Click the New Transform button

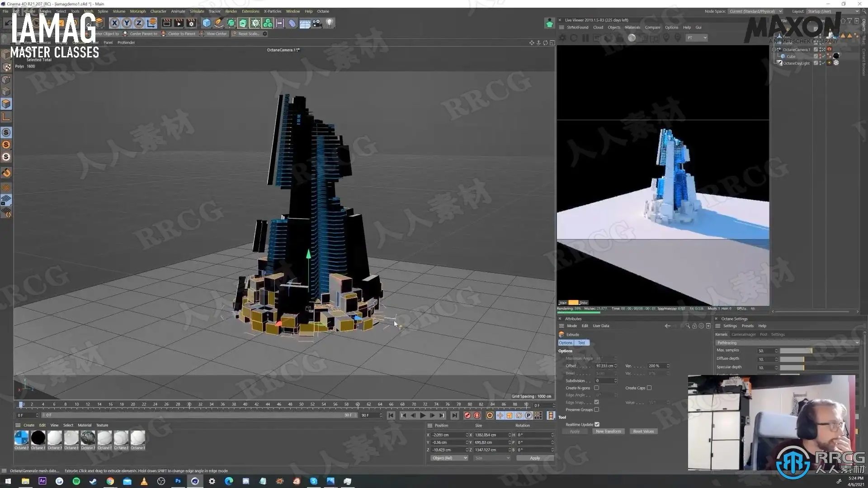(x=608, y=431)
